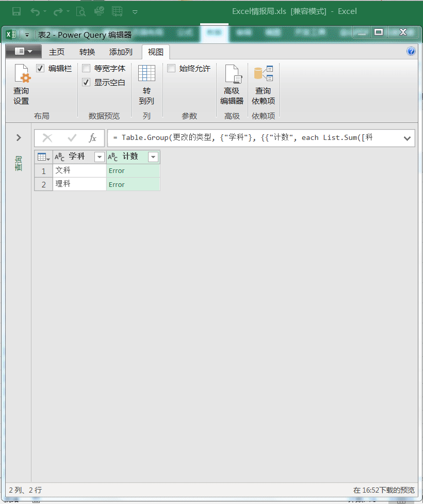Click the 在 16:52下载的预览 status text

click(x=384, y=490)
